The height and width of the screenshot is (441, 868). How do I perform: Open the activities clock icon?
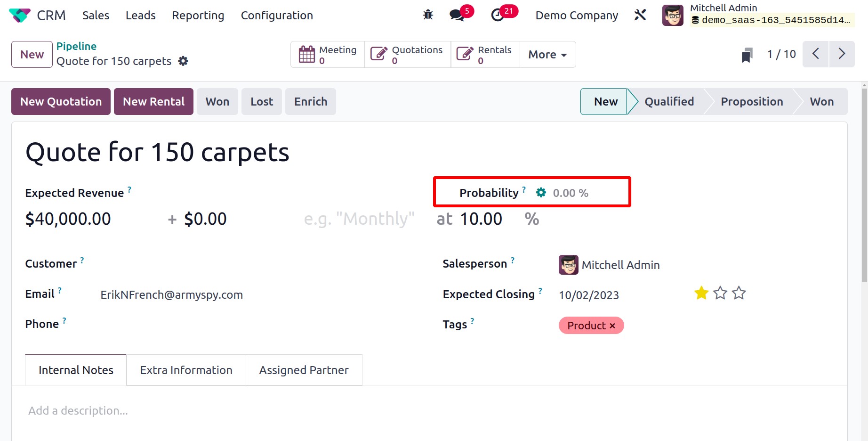point(497,15)
